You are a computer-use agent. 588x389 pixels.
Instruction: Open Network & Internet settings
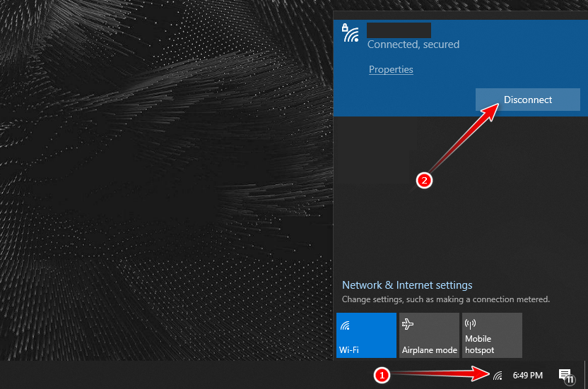pos(407,285)
